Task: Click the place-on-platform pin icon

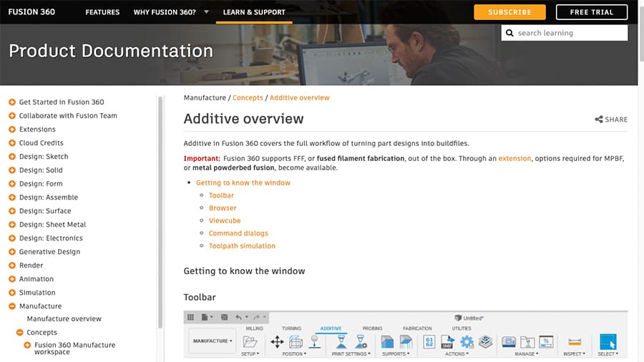Action: 315,341
